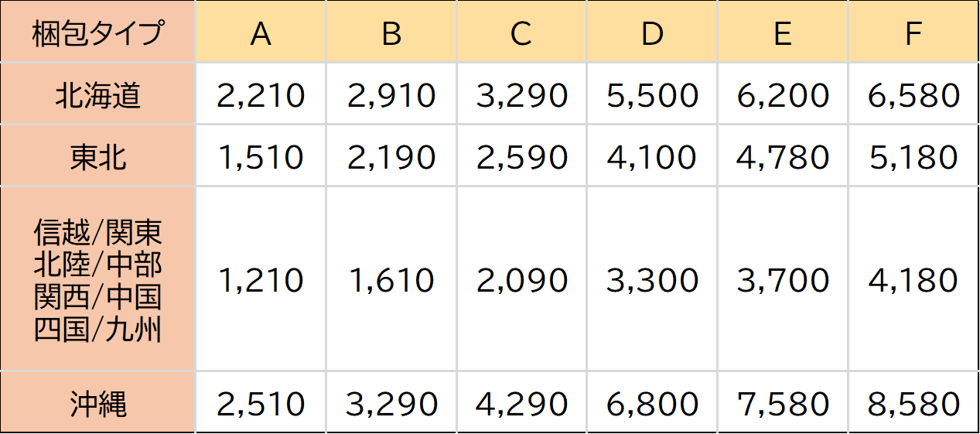Click the 東北 type D price 4,100
Viewport: 980px width, 434px height.
click(x=652, y=157)
